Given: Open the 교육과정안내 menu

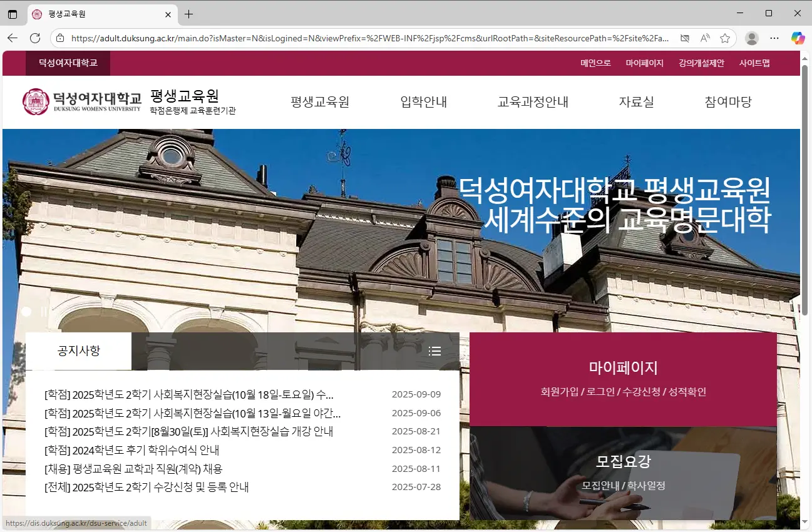Looking at the screenshot, I should pyautogui.click(x=533, y=102).
